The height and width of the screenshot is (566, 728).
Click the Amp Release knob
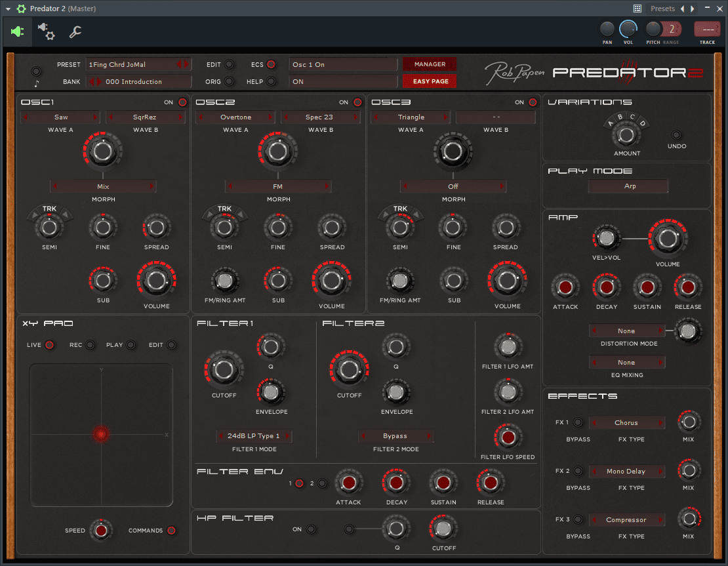(687, 287)
